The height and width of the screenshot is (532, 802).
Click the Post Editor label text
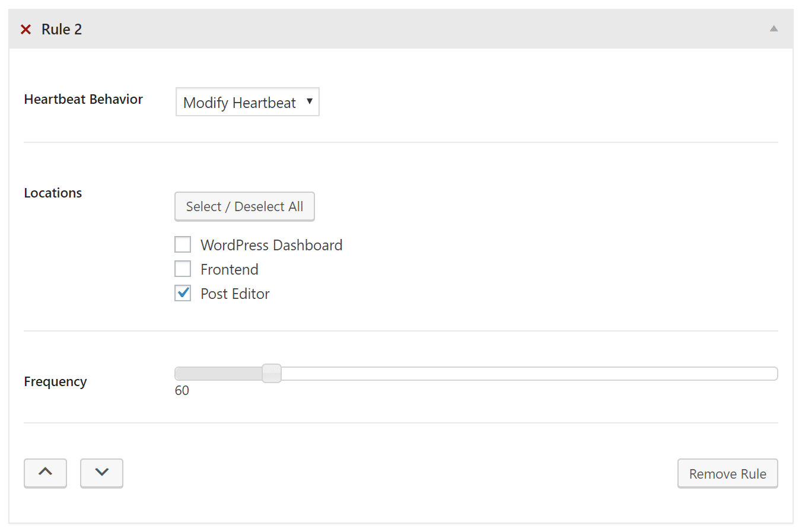[235, 294]
